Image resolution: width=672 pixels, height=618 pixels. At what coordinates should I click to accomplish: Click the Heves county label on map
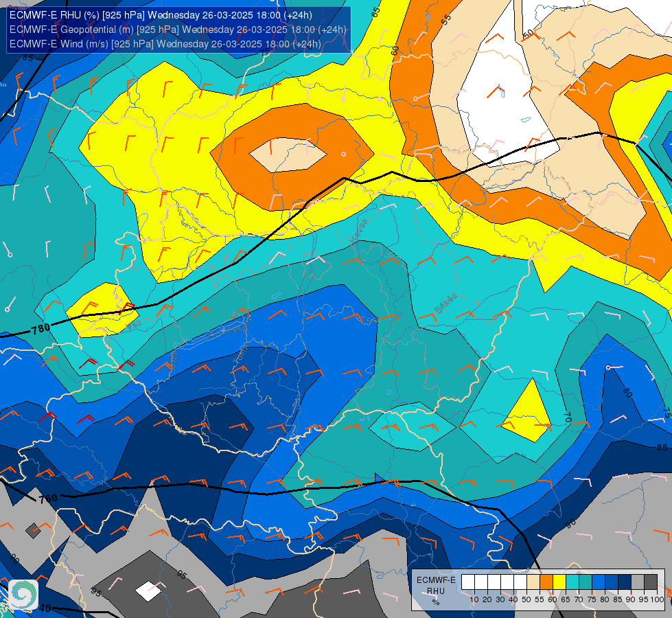[359, 231]
